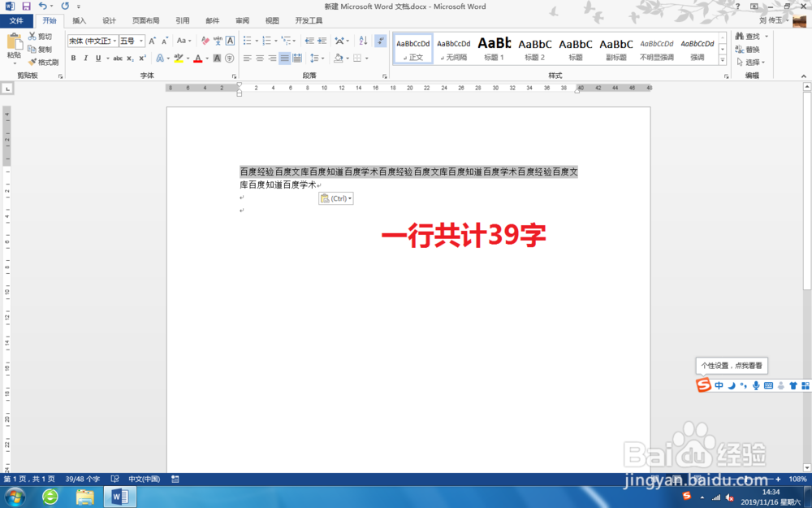Toggle subscript formatting
This screenshot has width=812, height=508.
click(x=130, y=58)
